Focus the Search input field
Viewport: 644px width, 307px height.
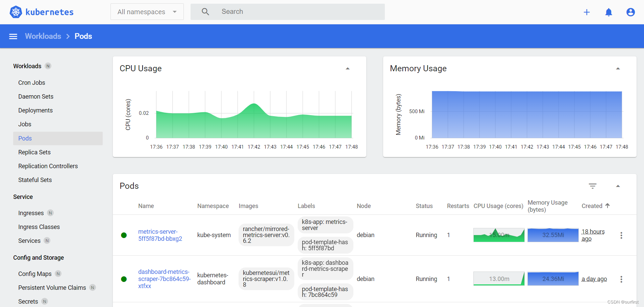(288, 12)
